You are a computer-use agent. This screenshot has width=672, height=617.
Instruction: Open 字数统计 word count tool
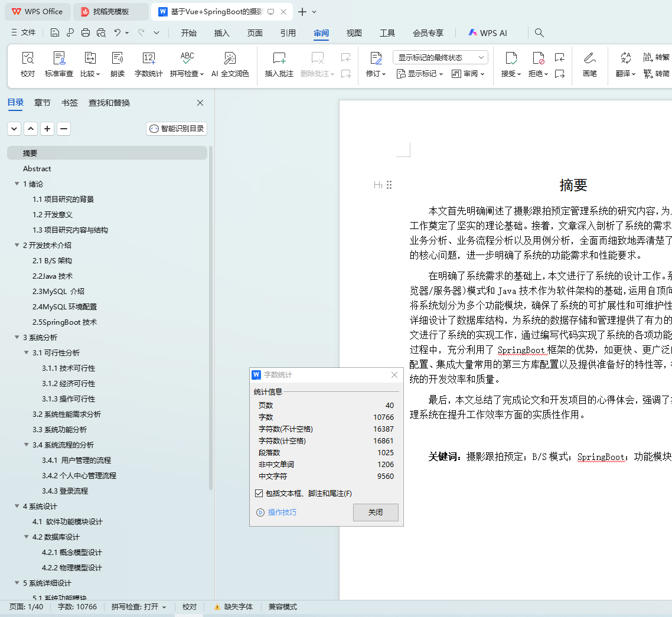click(x=148, y=64)
